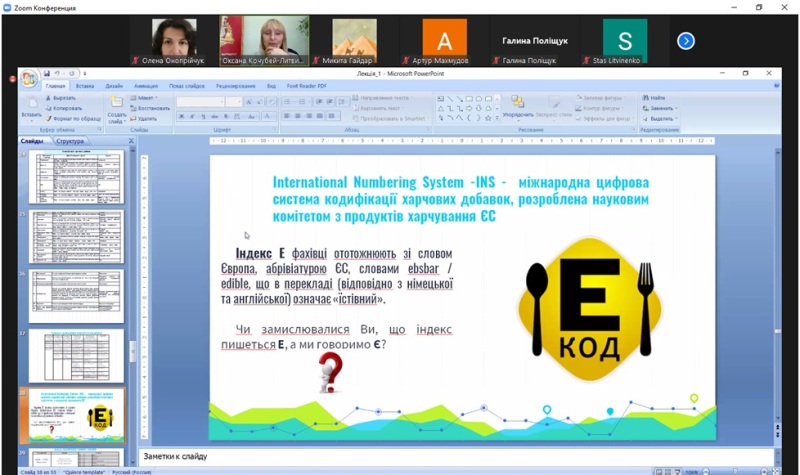Open the Показ слайдов ribbon tab
800x475 pixels.
point(187,86)
